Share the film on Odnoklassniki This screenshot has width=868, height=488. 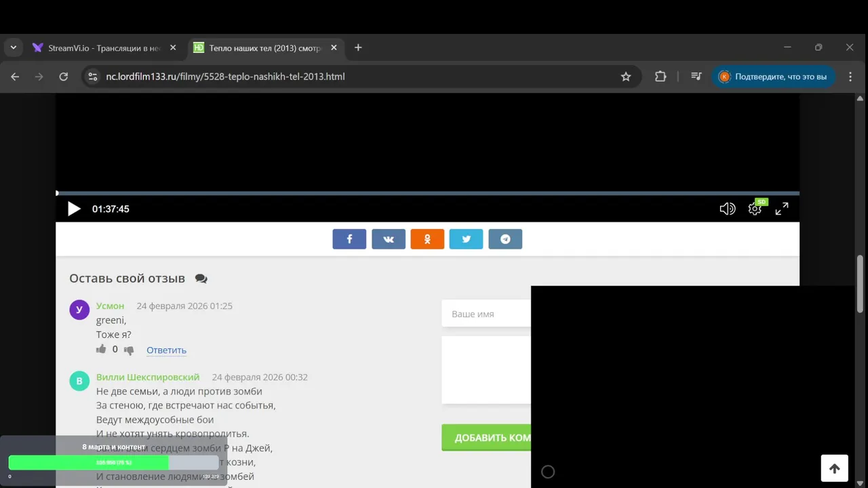click(427, 239)
